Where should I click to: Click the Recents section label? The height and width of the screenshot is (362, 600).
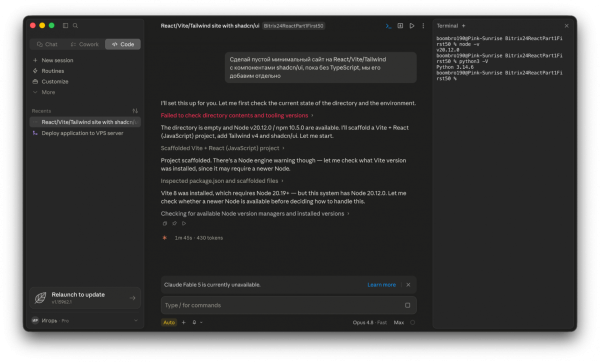click(41, 111)
